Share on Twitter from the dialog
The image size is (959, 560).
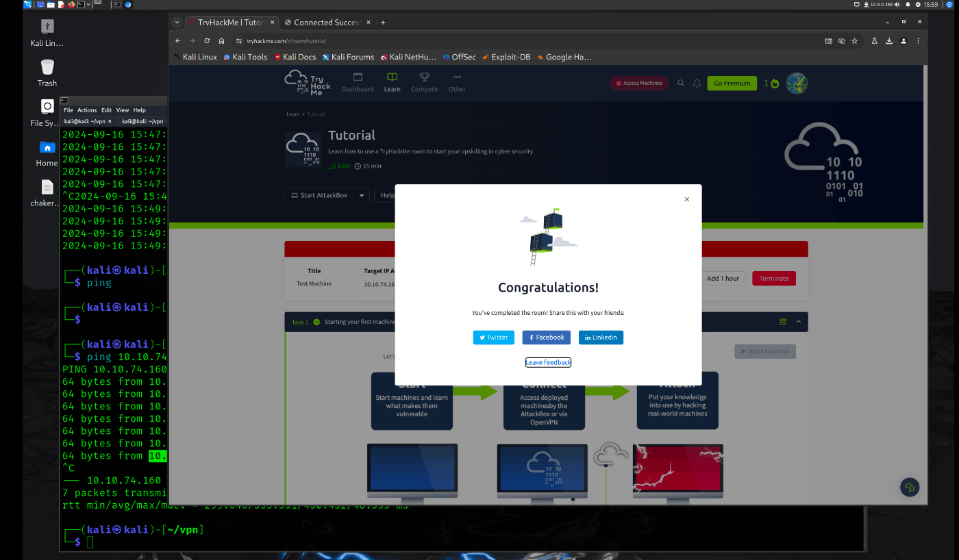[493, 338]
